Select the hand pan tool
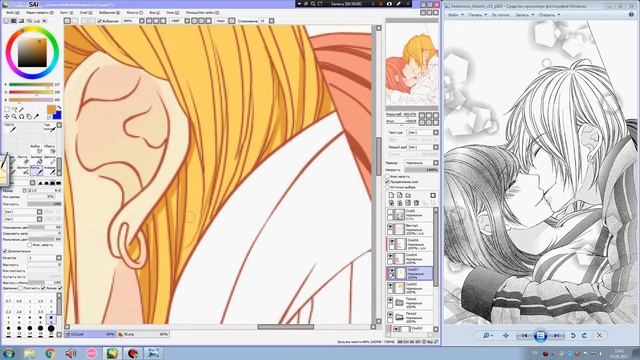This screenshot has width=640, height=360. click(x=29, y=117)
